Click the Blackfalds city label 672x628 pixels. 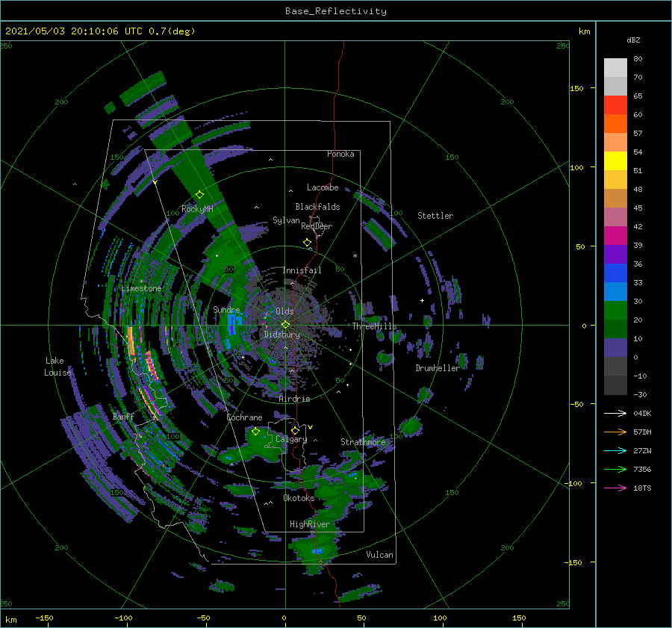point(317,207)
